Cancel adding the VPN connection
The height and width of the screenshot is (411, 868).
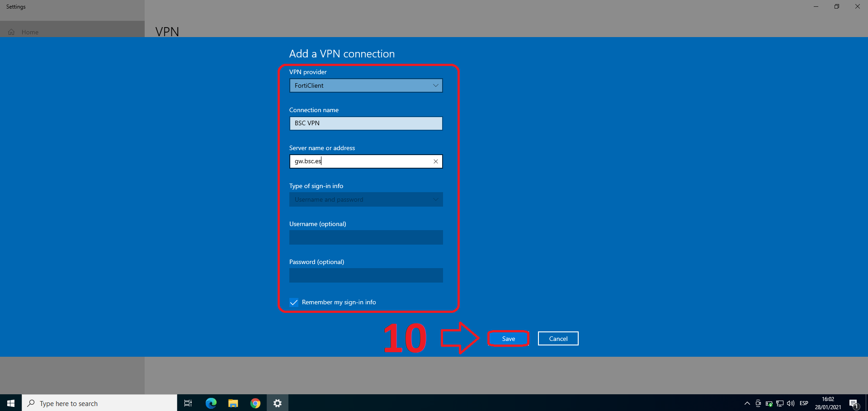tap(558, 339)
